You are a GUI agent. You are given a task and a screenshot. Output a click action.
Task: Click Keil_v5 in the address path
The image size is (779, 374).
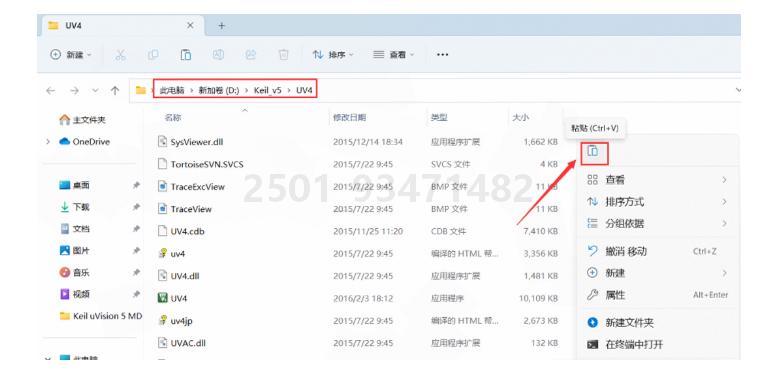[x=268, y=90]
